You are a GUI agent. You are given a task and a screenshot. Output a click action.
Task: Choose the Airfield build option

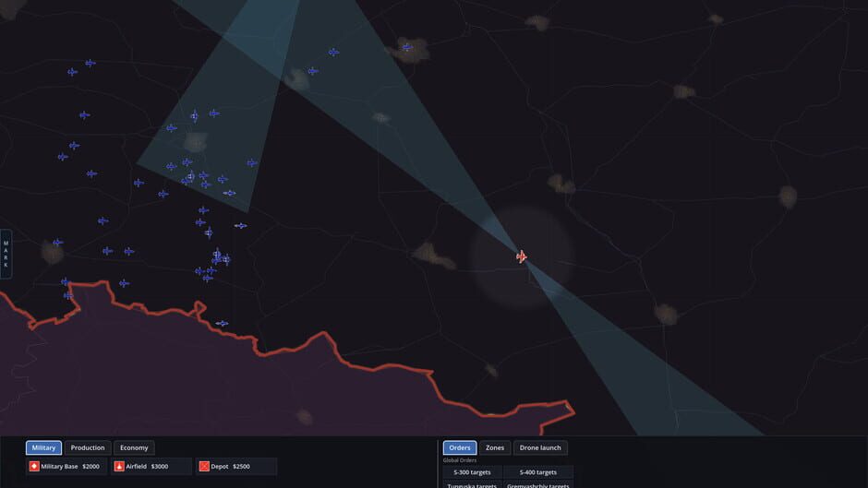tap(151, 467)
